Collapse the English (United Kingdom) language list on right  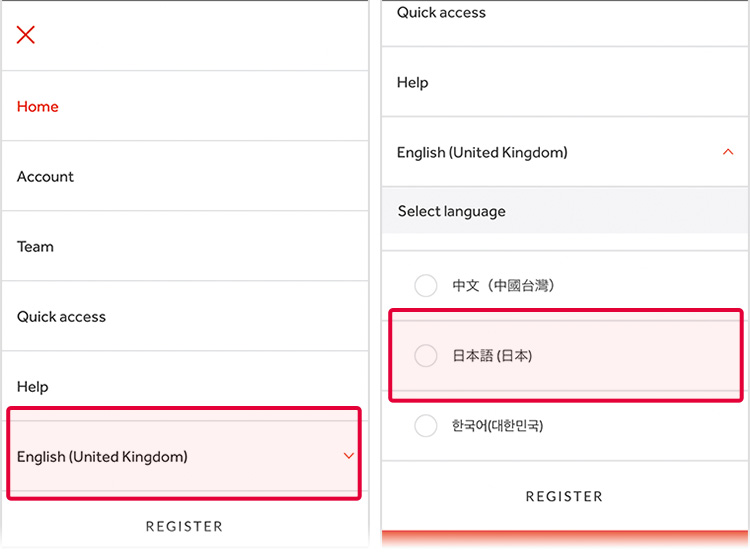coord(565,152)
